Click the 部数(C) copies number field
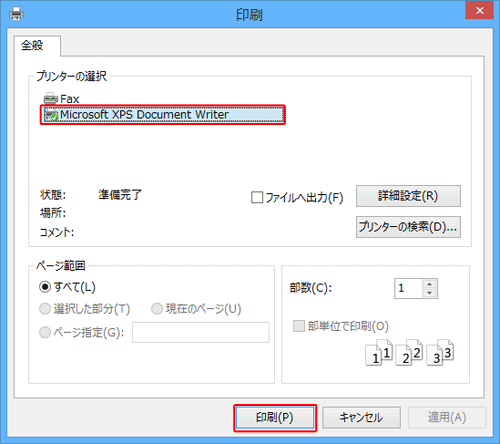Image resolution: width=500 pixels, height=444 pixels. (409, 289)
